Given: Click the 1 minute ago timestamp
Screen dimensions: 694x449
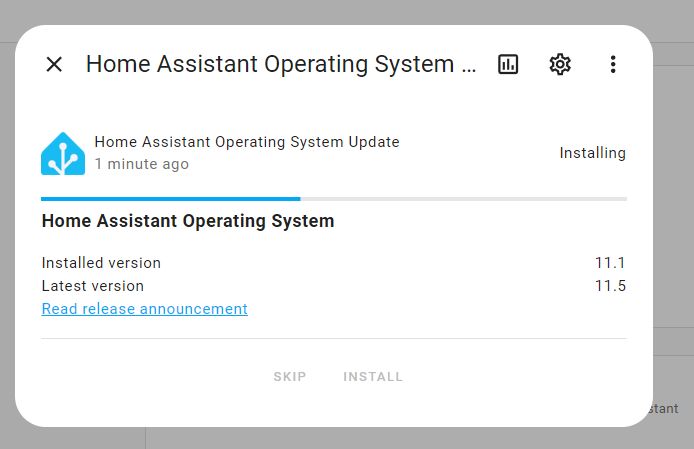Looking at the screenshot, I should click(141, 164).
